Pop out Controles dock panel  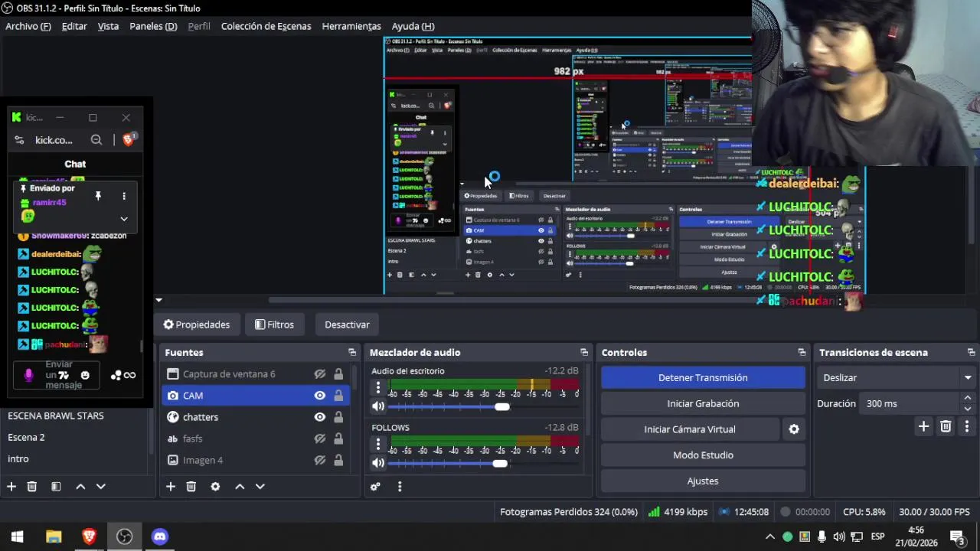point(802,352)
